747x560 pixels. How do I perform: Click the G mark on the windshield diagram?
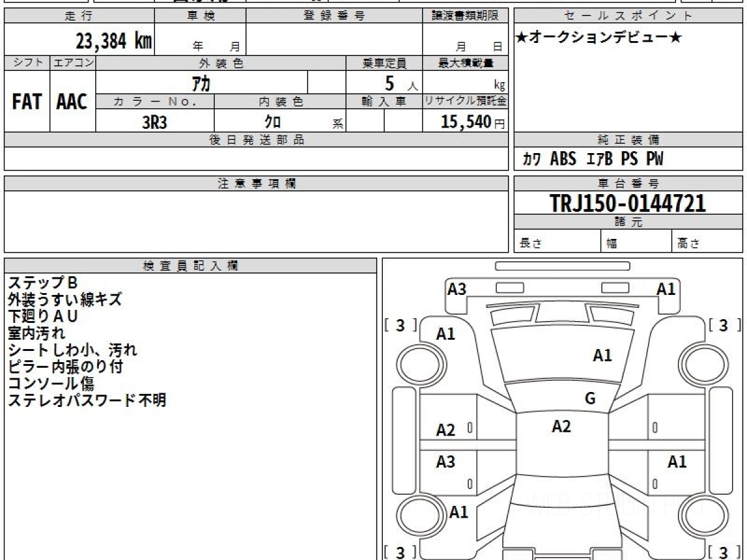(x=590, y=398)
